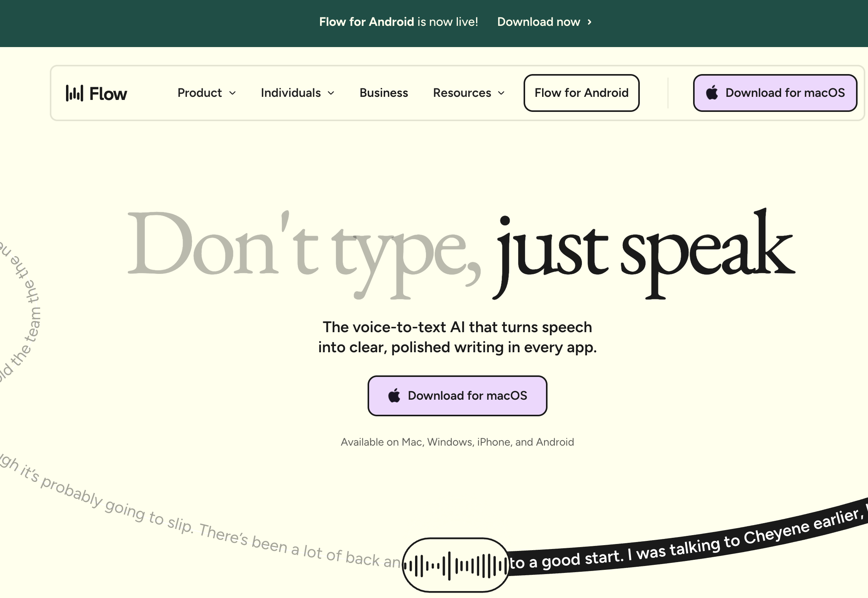Expand the Resources dropdown chevron
868x598 pixels.
click(501, 93)
